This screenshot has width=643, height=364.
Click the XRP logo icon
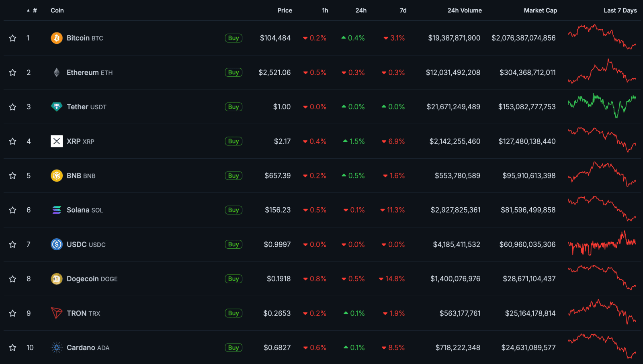(57, 141)
